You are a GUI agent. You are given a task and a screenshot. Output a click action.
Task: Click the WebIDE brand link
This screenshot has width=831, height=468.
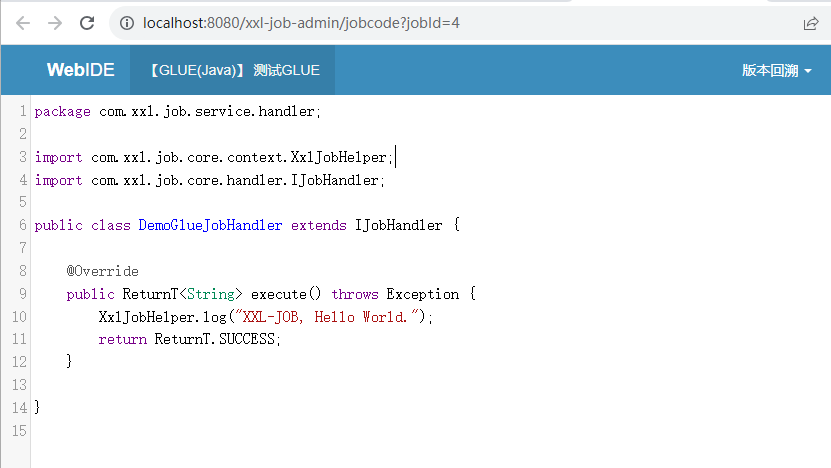tap(81, 70)
